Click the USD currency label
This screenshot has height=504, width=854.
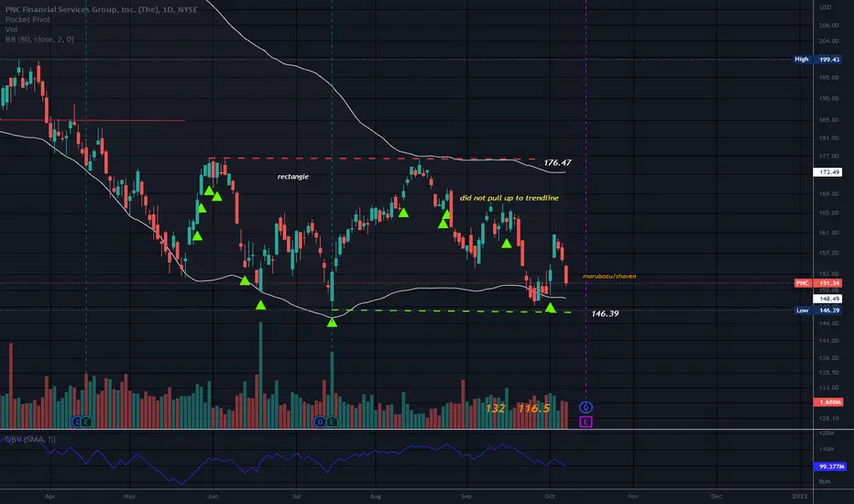826,7
